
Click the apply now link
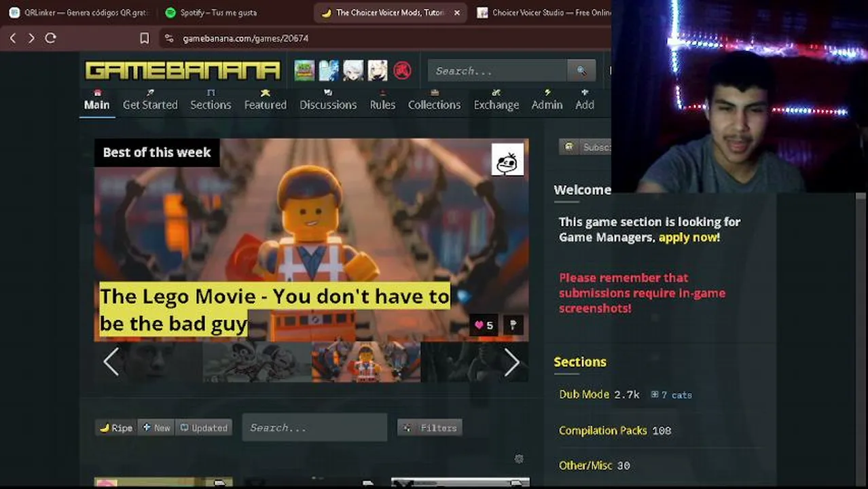pyautogui.click(x=689, y=237)
